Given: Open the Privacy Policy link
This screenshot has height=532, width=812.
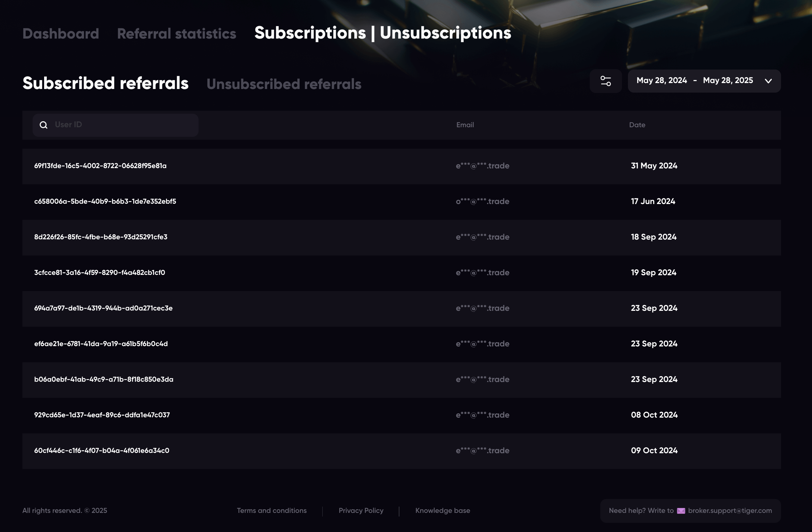Looking at the screenshot, I should [x=361, y=511].
